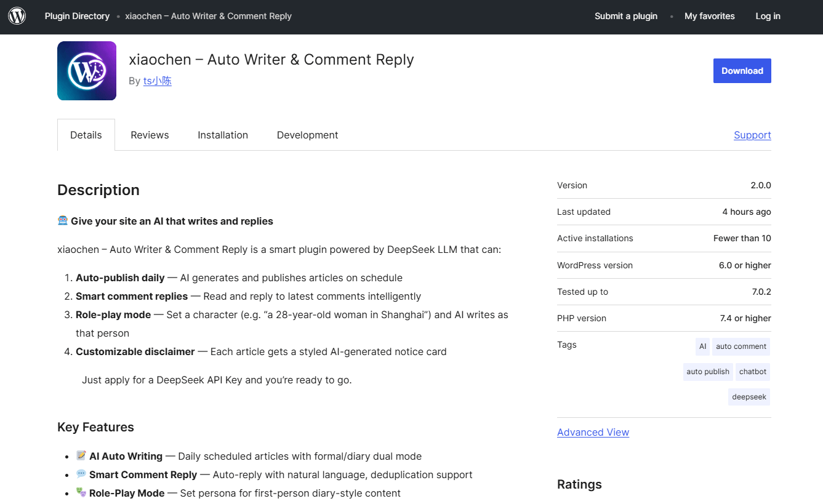Click the masks emoji beside Role-Play Mode
Screen dimensions: 823x504
click(81, 492)
